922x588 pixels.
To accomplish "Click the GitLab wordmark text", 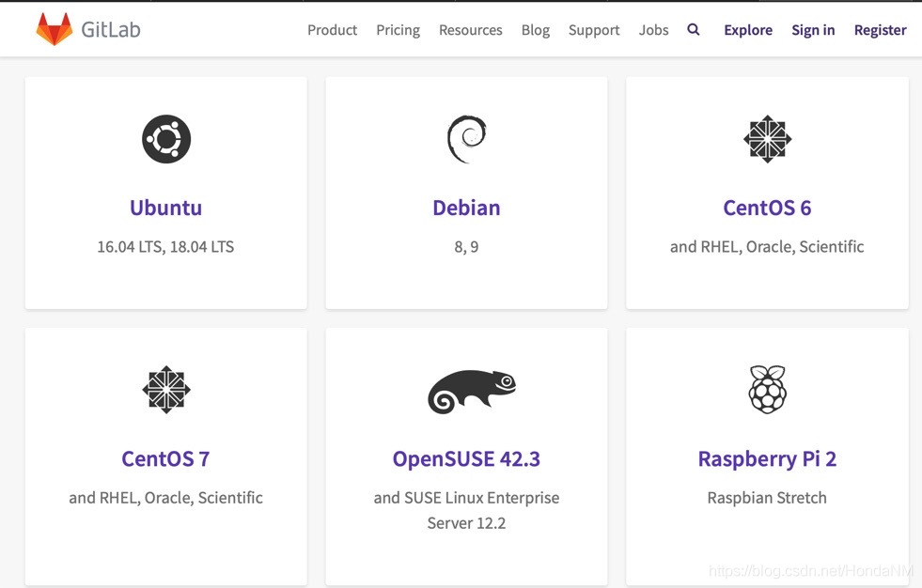I will (111, 29).
